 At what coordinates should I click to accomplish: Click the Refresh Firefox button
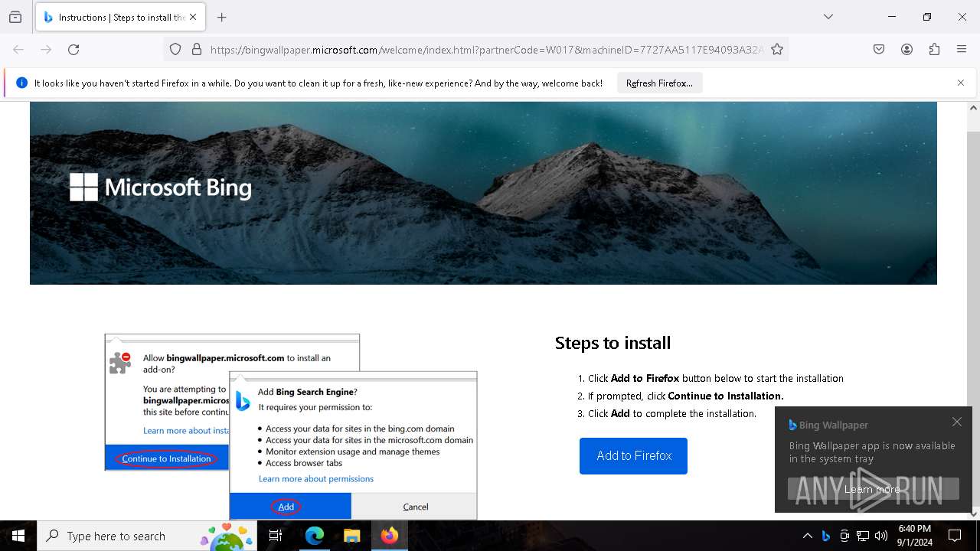(659, 83)
